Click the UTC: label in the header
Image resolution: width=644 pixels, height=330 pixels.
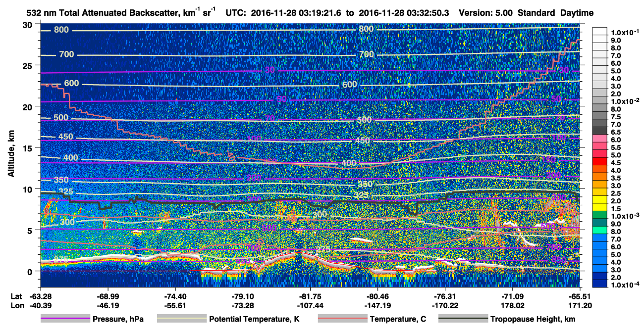(x=236, y=13)
